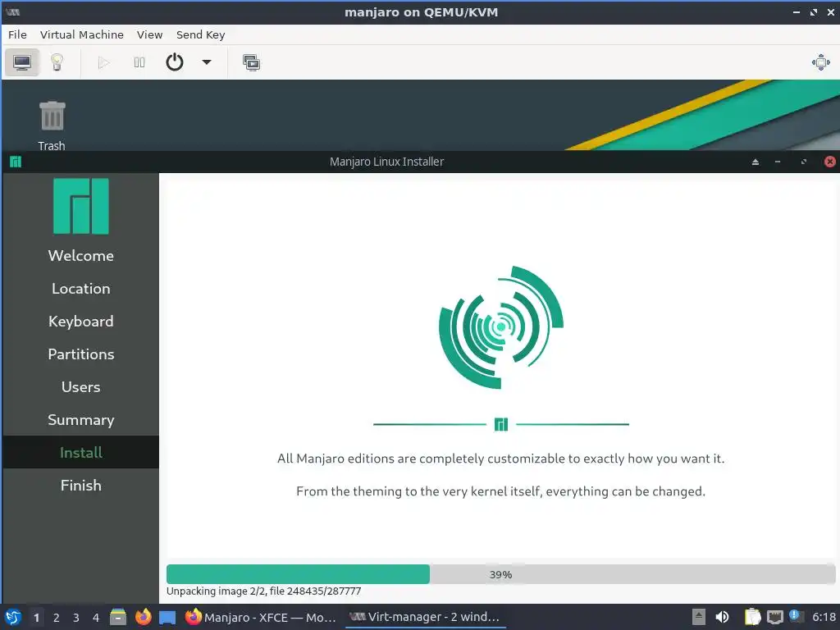Open the update notifier tray icon
The width and height of the screenshot is (840, 630).
[x=796, y=616]
